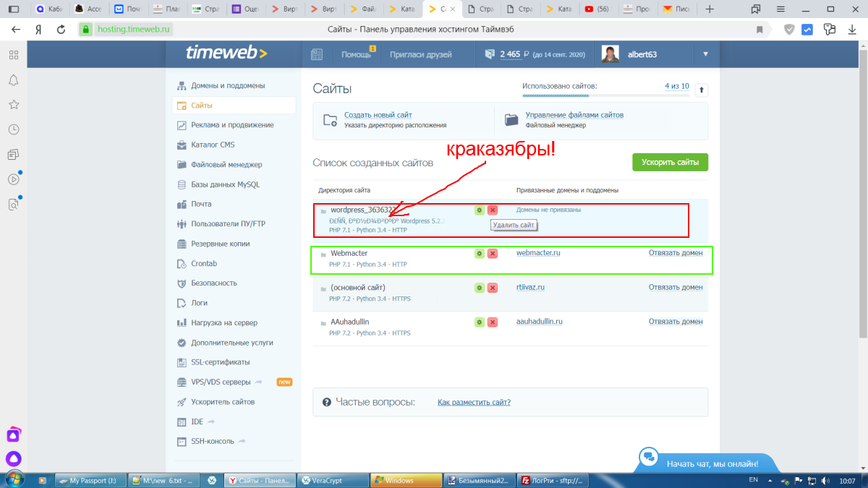
Task: Open settings gear for AAuhadullin site
Action: (x=479, y=322)
